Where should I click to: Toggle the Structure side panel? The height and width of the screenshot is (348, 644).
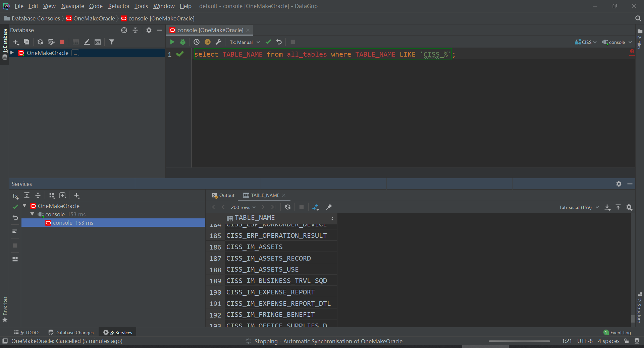[x=639, y=307]
